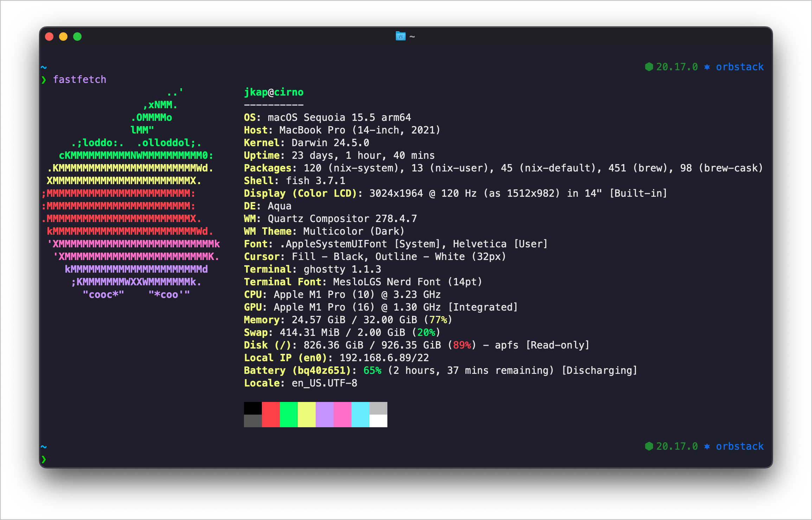The width and height of the screenshot is (812, 520).
Task: Click 'Apple M1 Pro (10) @ 3.23 GHz'
Action: coord(357,295)
